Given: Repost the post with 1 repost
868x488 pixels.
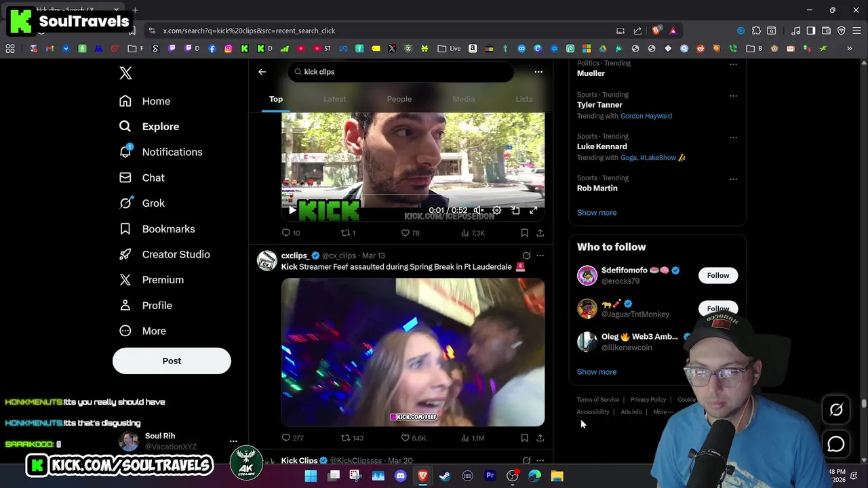Looking at the screenshot, I should [x=348, y=233].
